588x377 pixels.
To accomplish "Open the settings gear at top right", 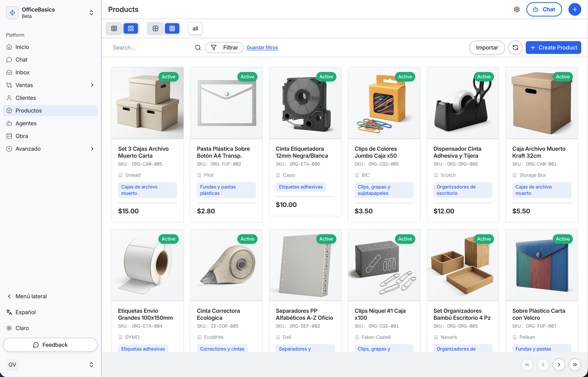I will pos(517,9).
